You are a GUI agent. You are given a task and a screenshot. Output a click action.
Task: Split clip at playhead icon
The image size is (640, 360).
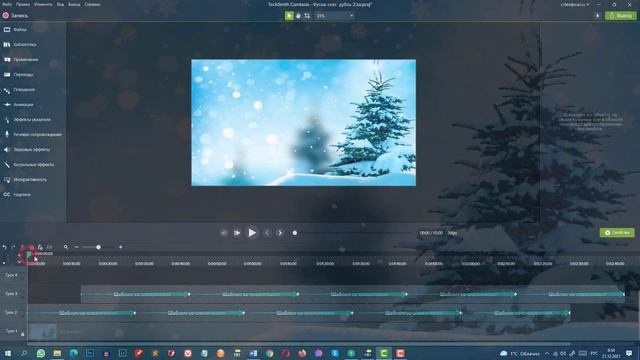point(49,247)
